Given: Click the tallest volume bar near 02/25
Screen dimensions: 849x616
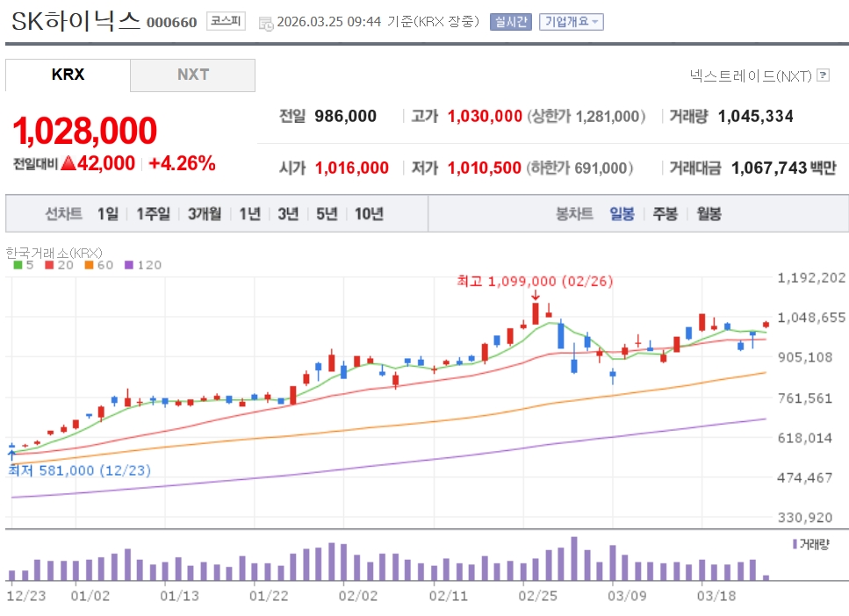Looking at the screenshot, I should tap(574, 559).
